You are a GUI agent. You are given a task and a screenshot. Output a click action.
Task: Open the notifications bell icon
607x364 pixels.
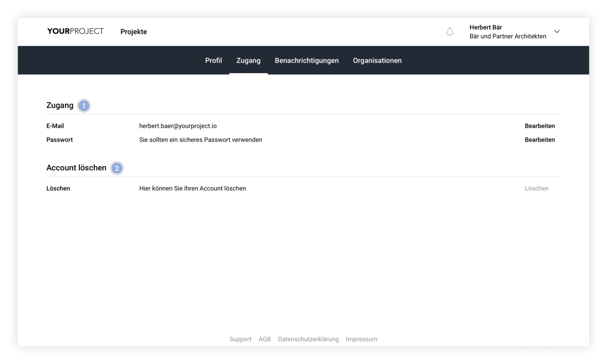tap(450, 32)
